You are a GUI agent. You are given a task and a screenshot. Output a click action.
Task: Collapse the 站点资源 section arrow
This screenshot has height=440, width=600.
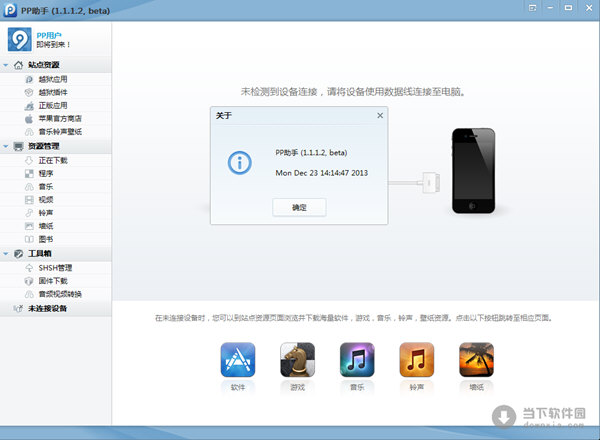[x=6, y=65]
